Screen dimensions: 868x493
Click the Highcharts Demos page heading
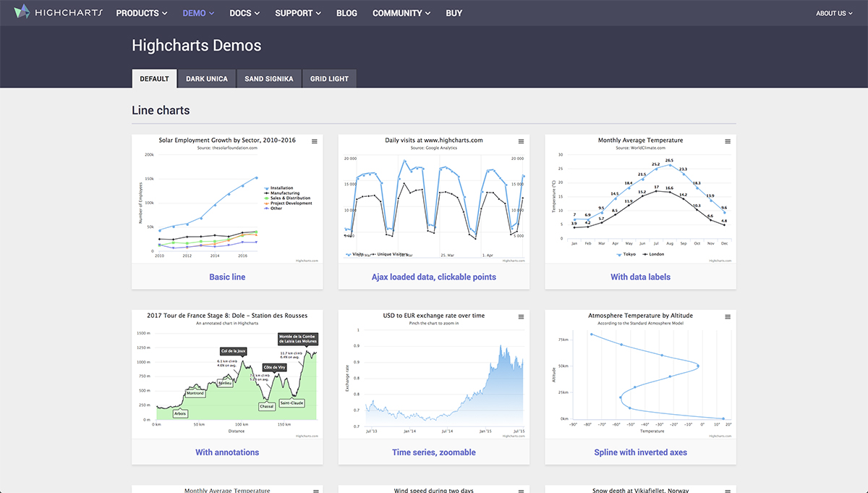click(x=197, y=46)
